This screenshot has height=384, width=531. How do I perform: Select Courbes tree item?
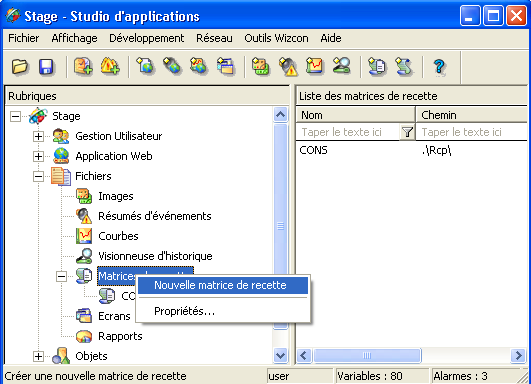[x=118, y=236]
